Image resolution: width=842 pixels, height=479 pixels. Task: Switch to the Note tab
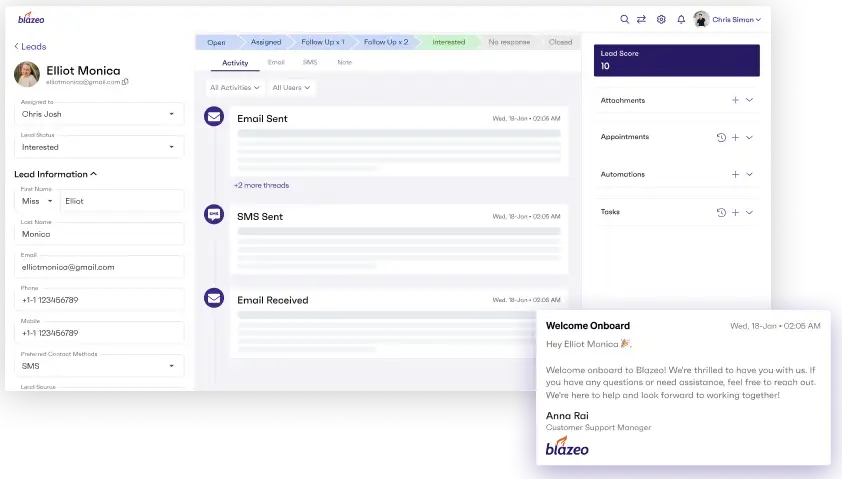coord(344,62)
